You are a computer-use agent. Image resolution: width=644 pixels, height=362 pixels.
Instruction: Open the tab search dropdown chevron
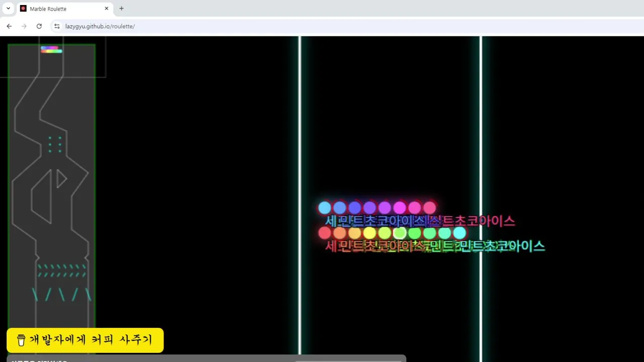[x=8, y=9]
